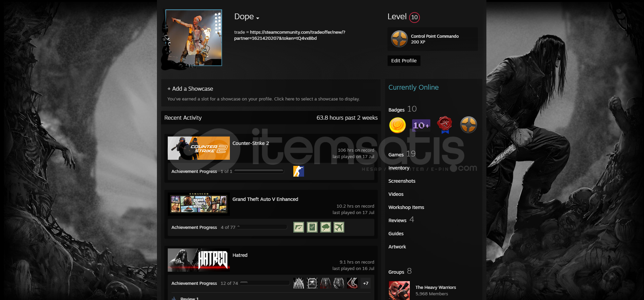This screenshot has height=300, width=644.
Task: Click the first GTA V achievement icon
Action: [299, 227]
